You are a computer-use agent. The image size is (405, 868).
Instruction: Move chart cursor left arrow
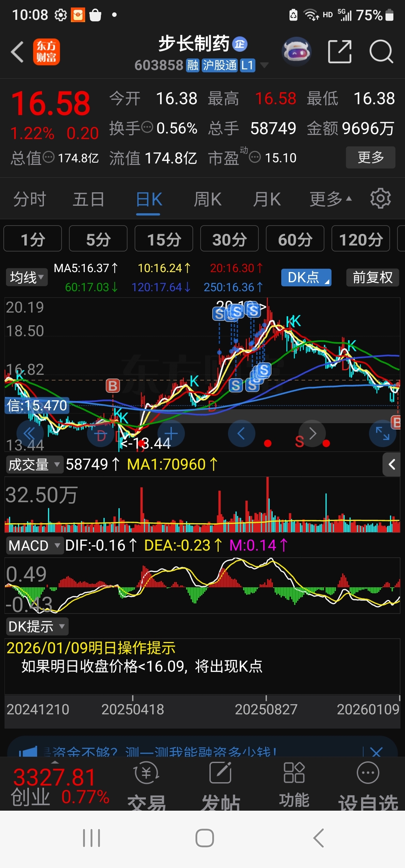[241, 434]
